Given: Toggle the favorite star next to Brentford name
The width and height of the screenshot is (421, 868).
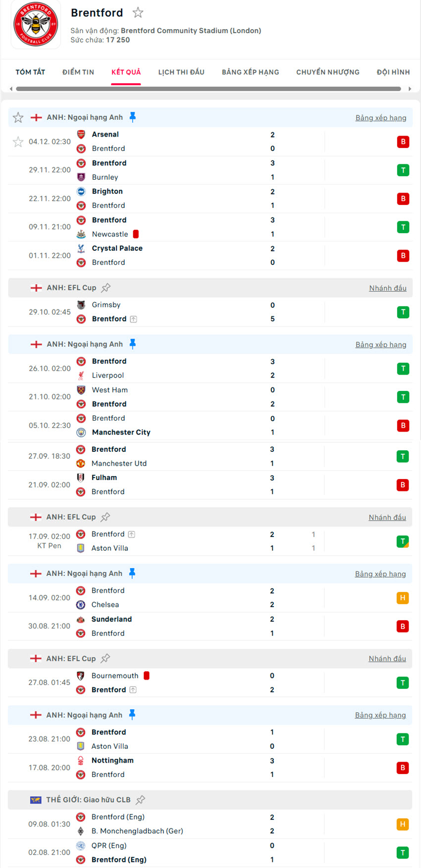Looking at the screenshot, I should click(x=137, y=13).
